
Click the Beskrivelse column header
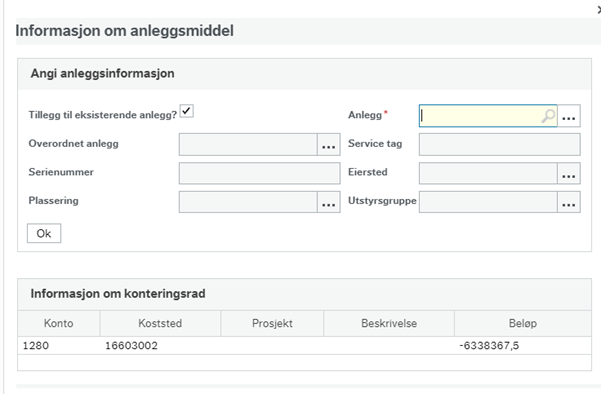pyautogui.click(x=389, y=323)
